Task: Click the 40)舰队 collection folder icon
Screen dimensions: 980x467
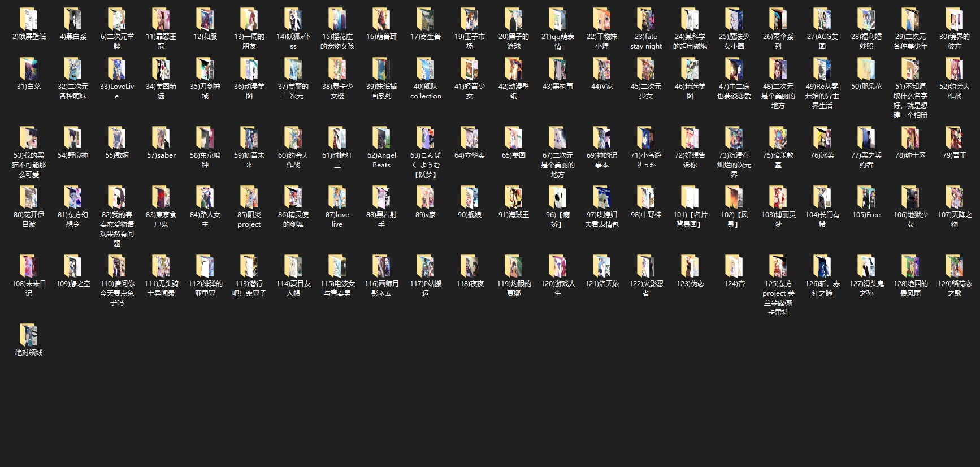Action: [x=425, y=69]
